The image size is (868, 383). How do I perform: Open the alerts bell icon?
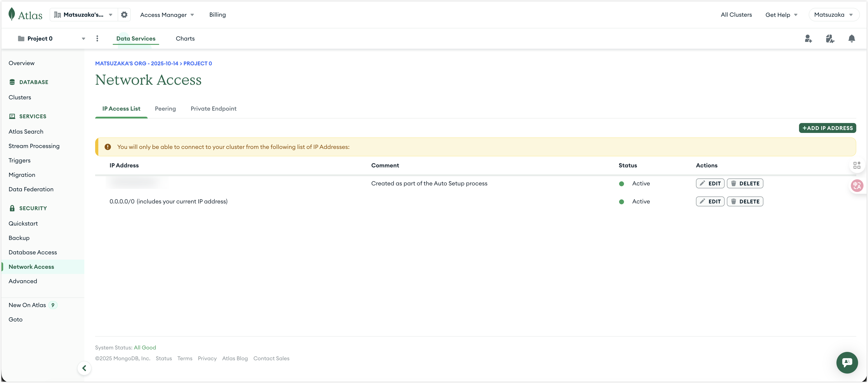tap(852, 39)
